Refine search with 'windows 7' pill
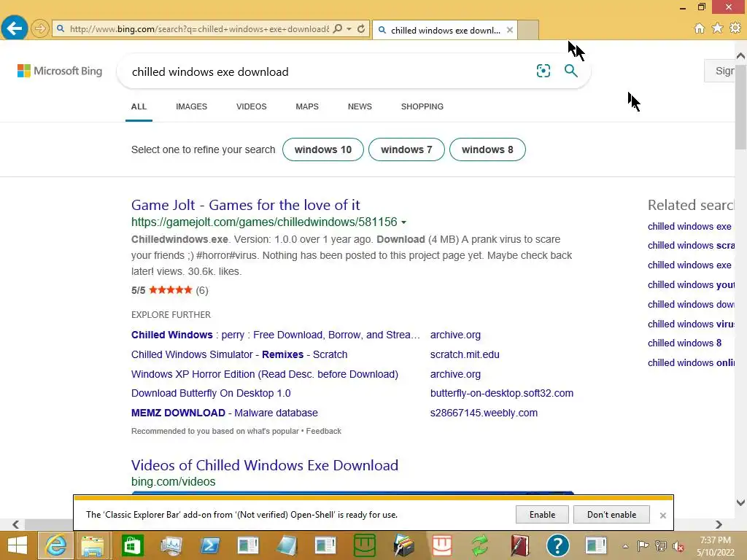The width and height of the screenshot is (747, 560). (406, 149)
